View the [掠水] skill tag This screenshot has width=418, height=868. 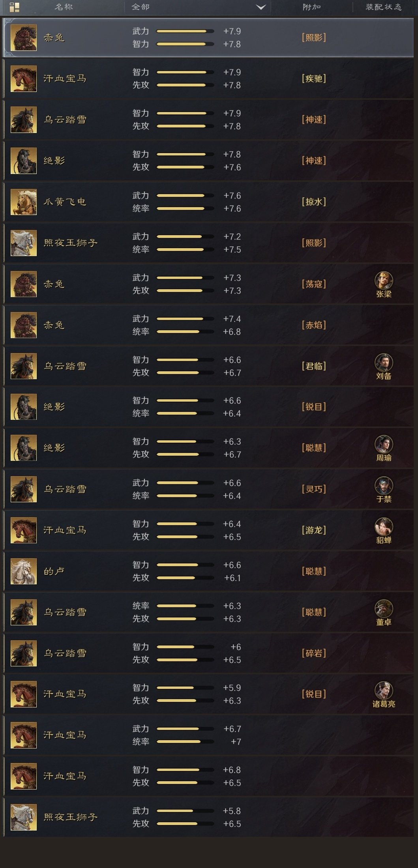[x=314, y=202]
